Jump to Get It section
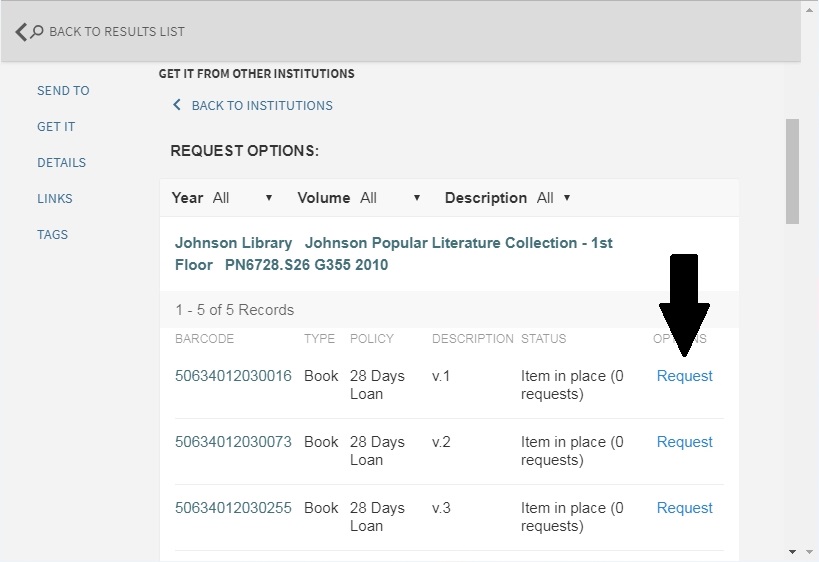Image resolution: width=819 pixels, height=562 pixels. point(56,127)
